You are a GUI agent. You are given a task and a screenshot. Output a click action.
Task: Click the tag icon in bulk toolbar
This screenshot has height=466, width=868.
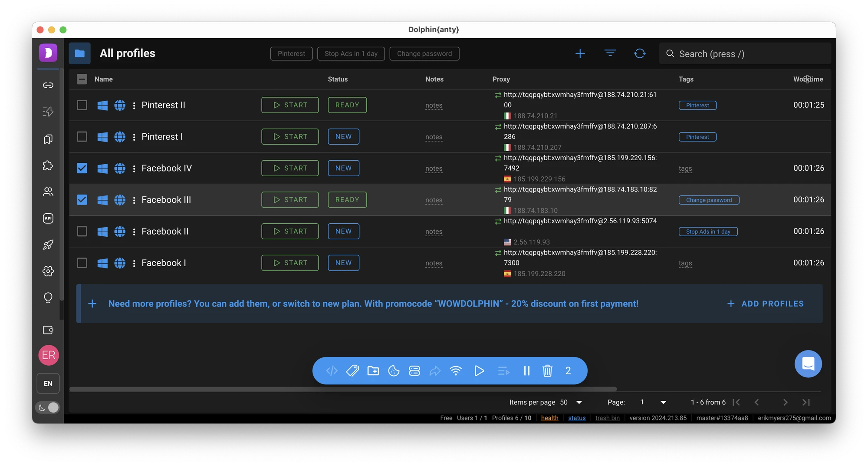(352, 371)
